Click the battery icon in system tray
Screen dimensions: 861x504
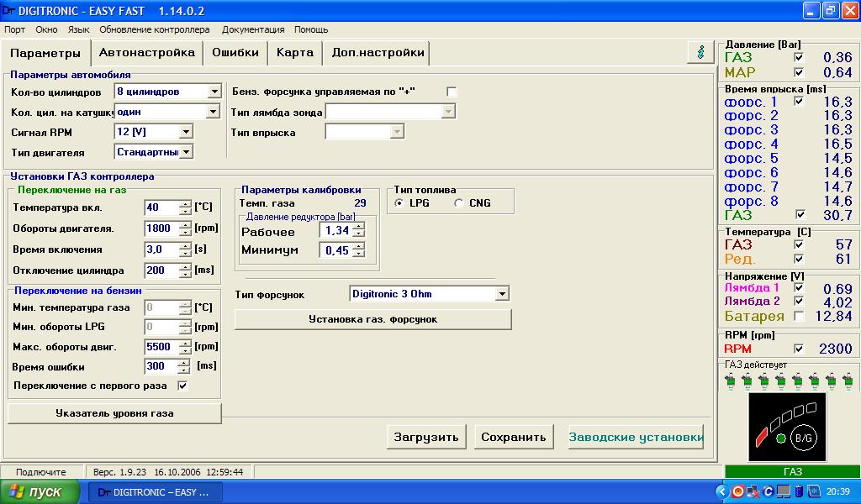[798, 491]
